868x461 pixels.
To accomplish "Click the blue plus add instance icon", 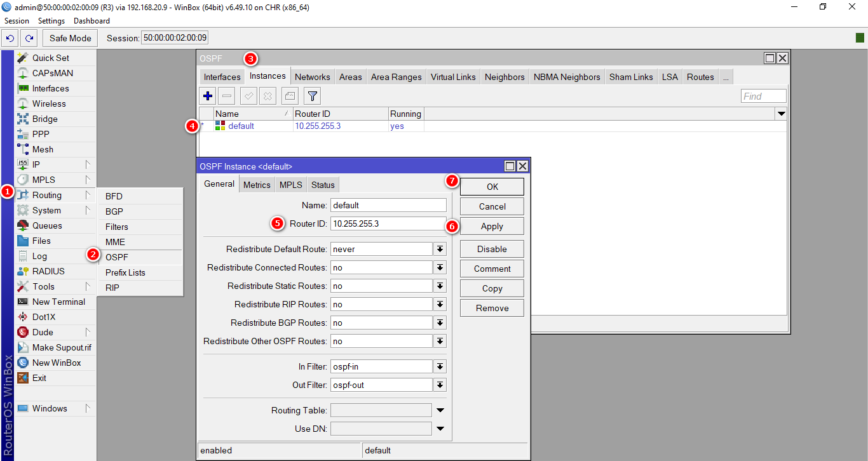I will point(207,97).
